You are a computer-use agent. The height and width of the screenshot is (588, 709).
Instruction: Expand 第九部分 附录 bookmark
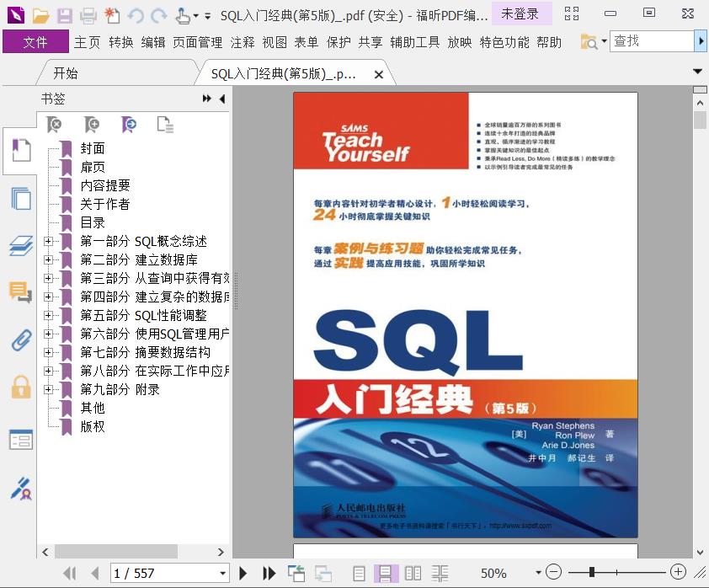pyautogui.click(x=48, y=389)
